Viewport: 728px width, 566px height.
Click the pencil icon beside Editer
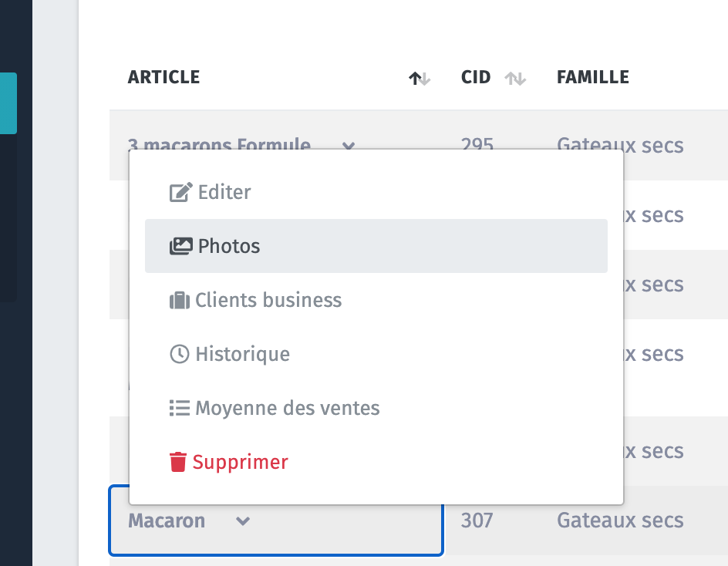click(x=180, y=192)
